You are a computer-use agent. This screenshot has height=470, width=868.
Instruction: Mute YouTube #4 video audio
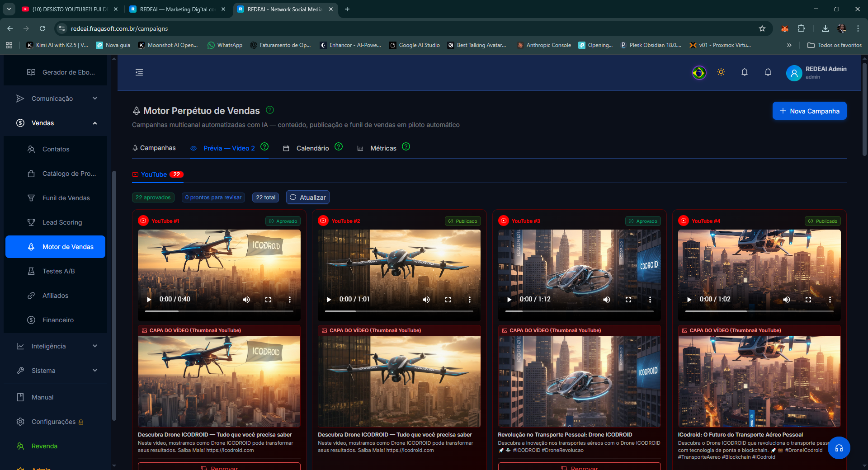pos(787,299)
